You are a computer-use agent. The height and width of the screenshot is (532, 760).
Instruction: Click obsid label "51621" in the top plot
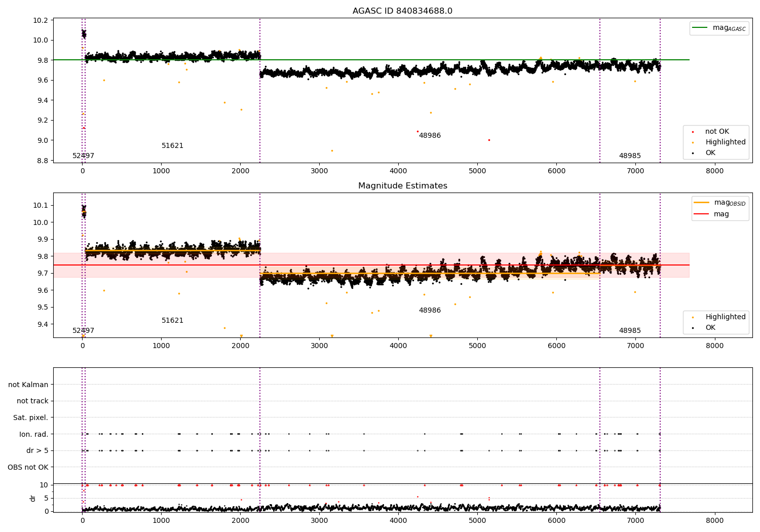[172, 146]
